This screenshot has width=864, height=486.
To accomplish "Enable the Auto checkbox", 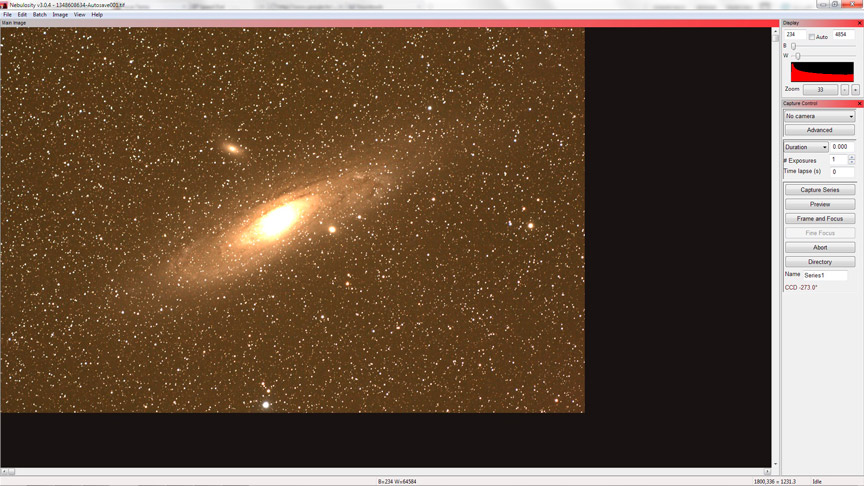I will click(812, 36).
